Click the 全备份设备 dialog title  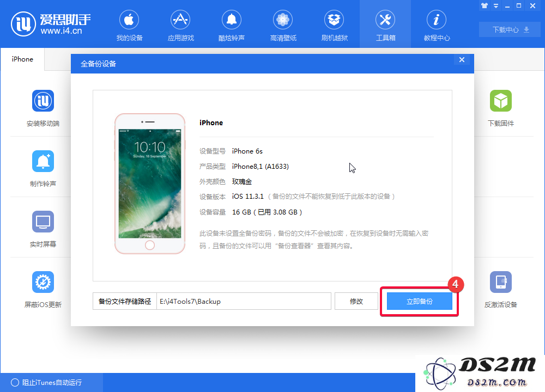coord(98,64)
